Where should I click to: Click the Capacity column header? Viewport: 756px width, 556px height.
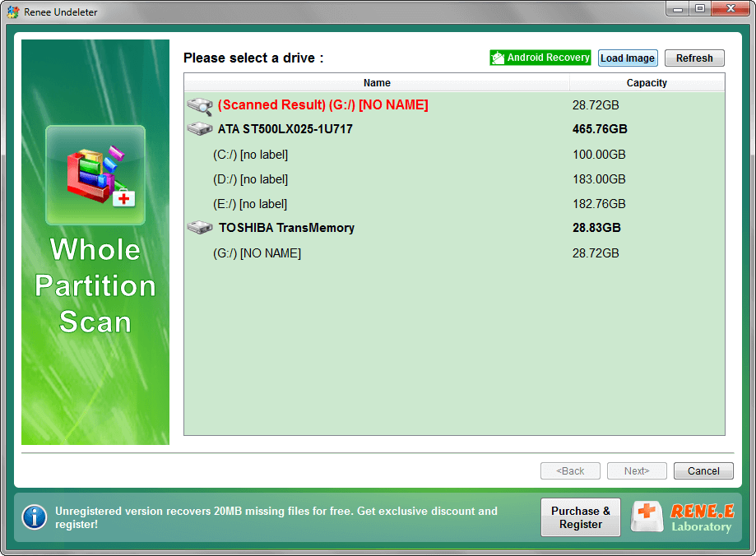coord(647,83)
